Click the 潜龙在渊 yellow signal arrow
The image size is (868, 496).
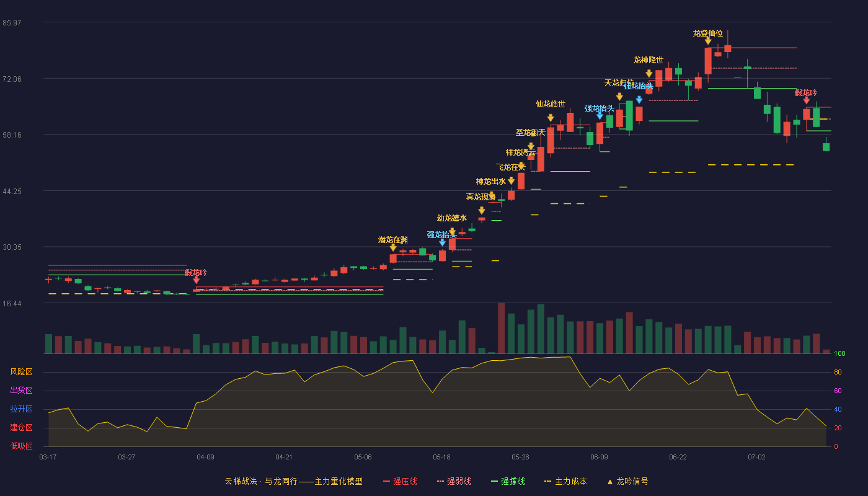click(x=393, y=248)
